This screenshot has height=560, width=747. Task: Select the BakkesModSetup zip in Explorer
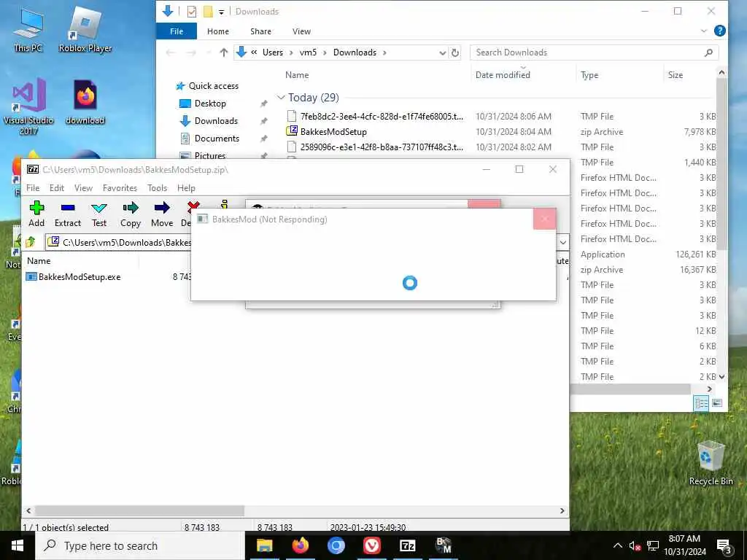pos(333,132)
